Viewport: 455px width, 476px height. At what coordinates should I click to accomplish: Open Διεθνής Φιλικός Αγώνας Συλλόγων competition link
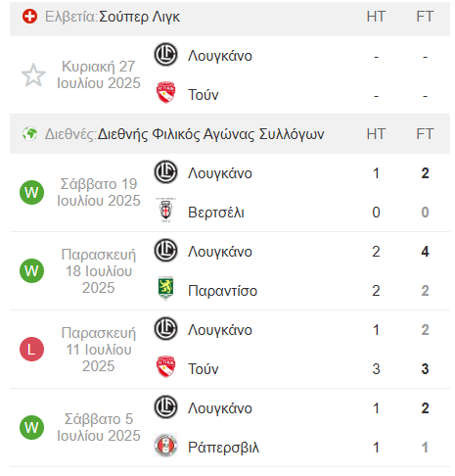[210, 134]
